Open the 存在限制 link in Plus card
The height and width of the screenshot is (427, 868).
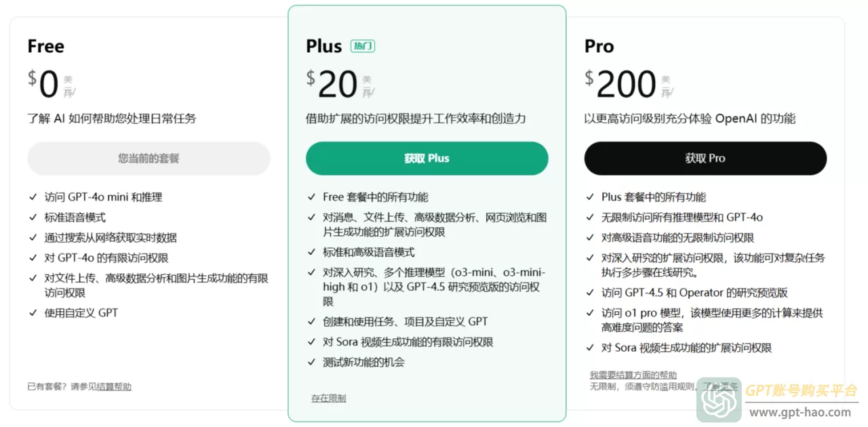pyautogui.click(x=329, y=399)
